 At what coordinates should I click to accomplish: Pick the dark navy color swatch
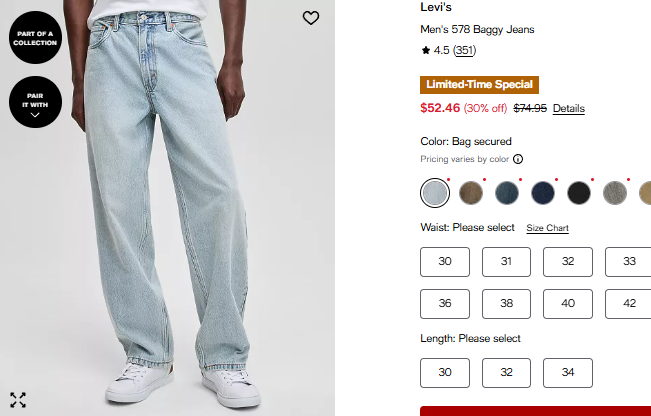[543, 192]
